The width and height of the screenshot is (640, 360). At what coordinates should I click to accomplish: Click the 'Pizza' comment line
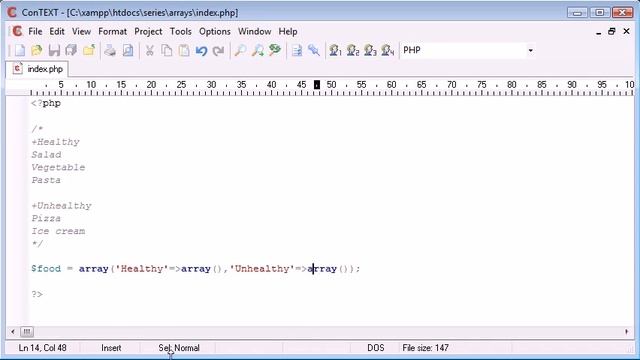46,218
